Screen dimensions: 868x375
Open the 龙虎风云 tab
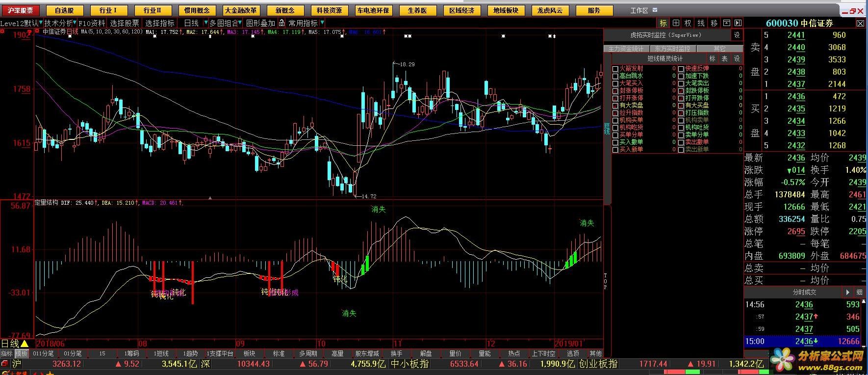point(550,10)
